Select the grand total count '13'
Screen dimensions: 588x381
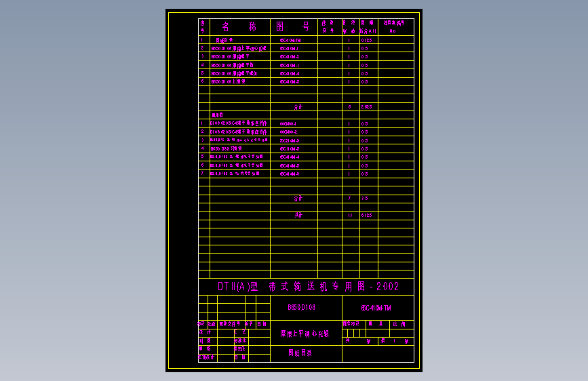click(x=350, y=216)
